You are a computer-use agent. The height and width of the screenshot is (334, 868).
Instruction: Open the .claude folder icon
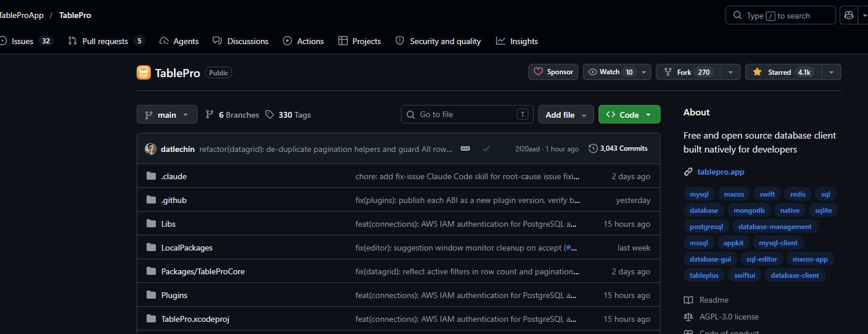(151, 176)
